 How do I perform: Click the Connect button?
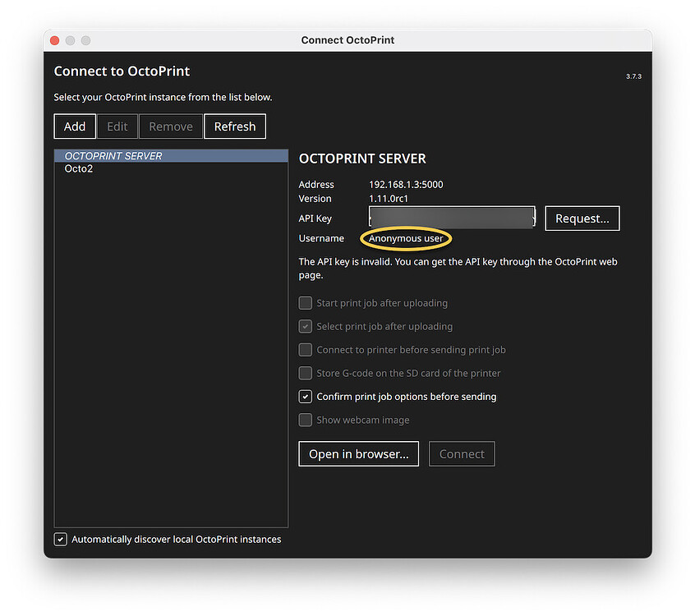click(x=462, y=453)
